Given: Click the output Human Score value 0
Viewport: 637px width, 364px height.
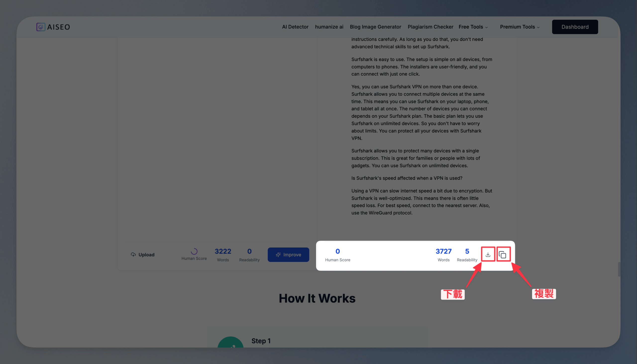Looking at the screenshot, I should click(x=337, y=251).
